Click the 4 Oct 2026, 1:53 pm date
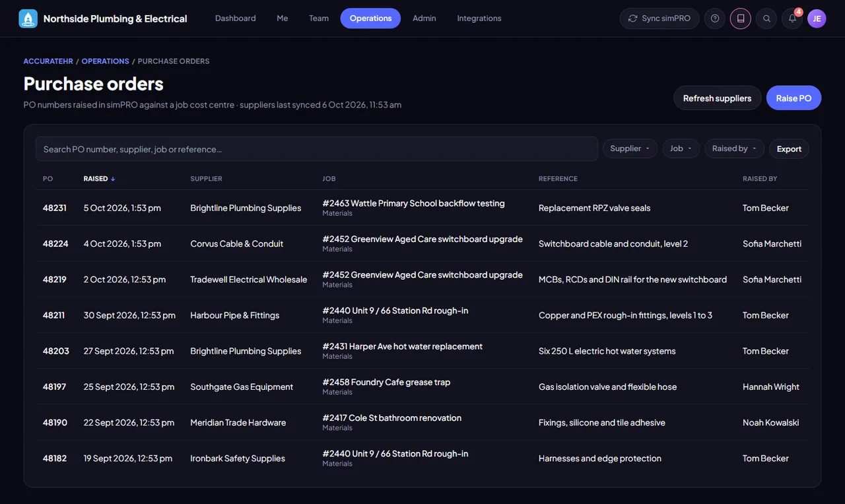 click(122, 243)
